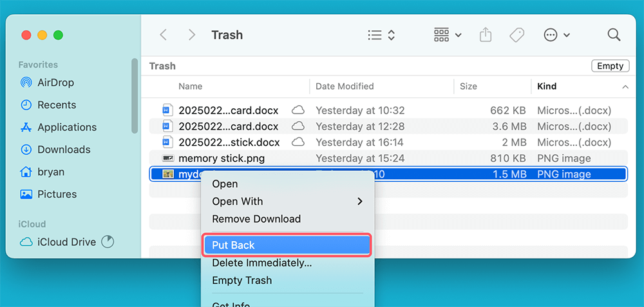Open the list view switcher
The image size is (644, 307).
coord(381,35)
